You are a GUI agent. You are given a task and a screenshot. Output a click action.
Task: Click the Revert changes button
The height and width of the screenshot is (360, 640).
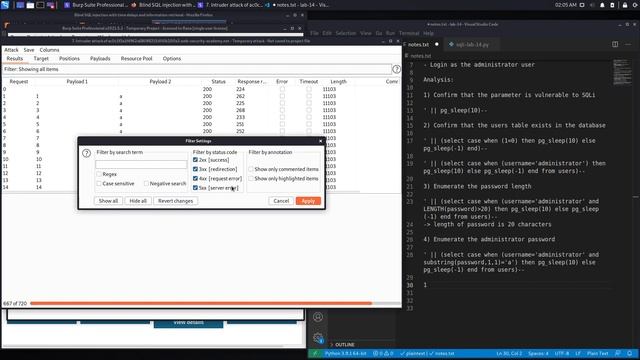[x=176, y=201]
